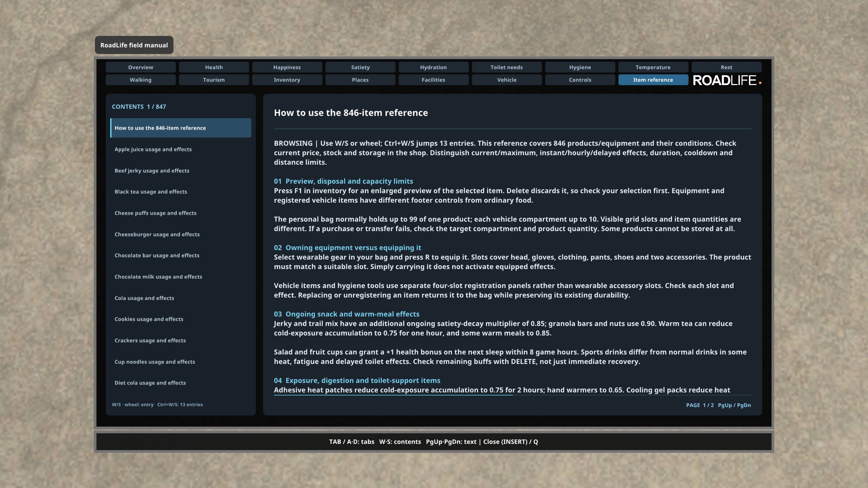Click heading '01 Preview, disposal and capacity limits'
Screen dimensions: 868x488
[x=343, y=181]
